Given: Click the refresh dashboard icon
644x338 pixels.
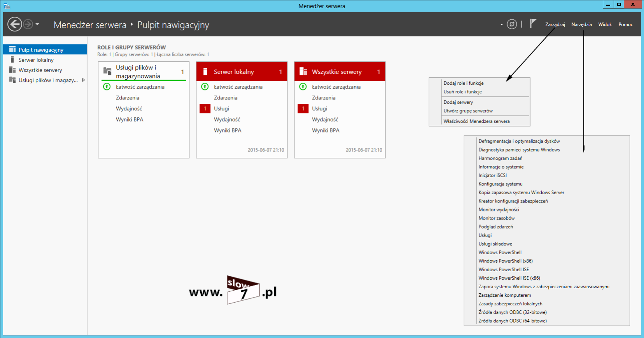Looking at the screenshot, I should 512,24.
